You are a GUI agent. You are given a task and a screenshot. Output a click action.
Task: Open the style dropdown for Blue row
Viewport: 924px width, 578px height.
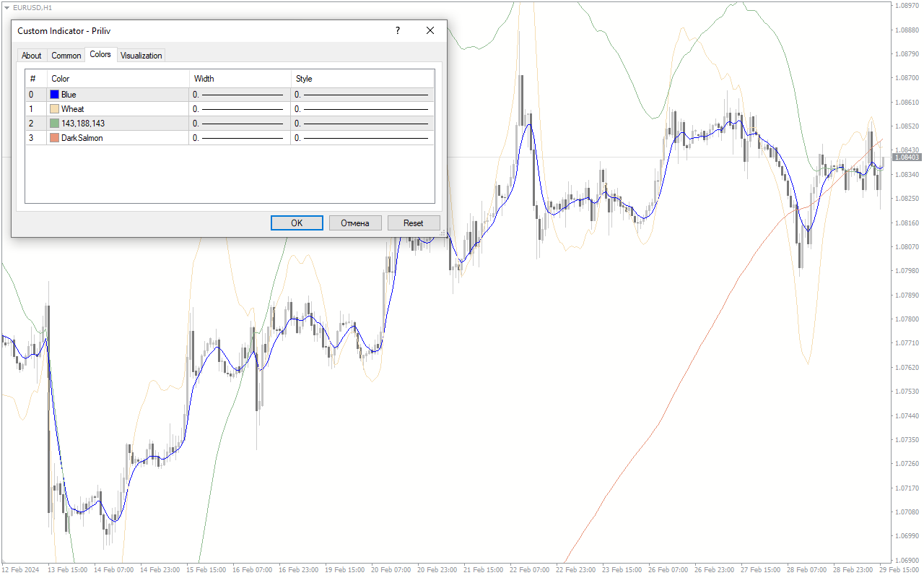click(362, 95)
